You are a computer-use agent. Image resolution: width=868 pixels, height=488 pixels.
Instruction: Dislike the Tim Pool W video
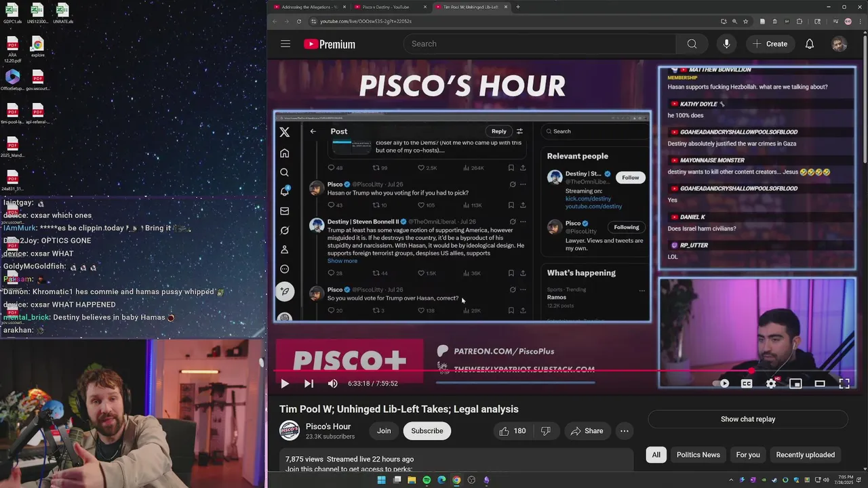click(545, 431)
